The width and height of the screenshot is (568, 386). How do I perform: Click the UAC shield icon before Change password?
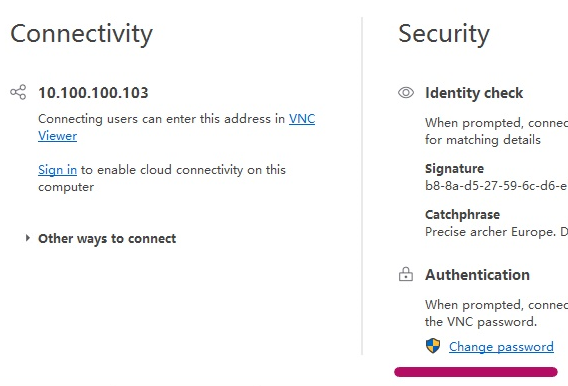tap(433, 346)
